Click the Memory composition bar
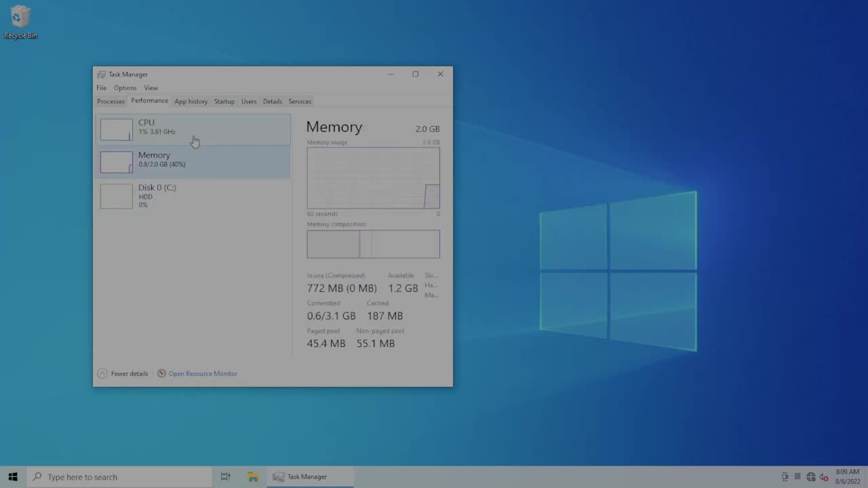This screenshot has height=488, width=868. [x=373, y=244]
